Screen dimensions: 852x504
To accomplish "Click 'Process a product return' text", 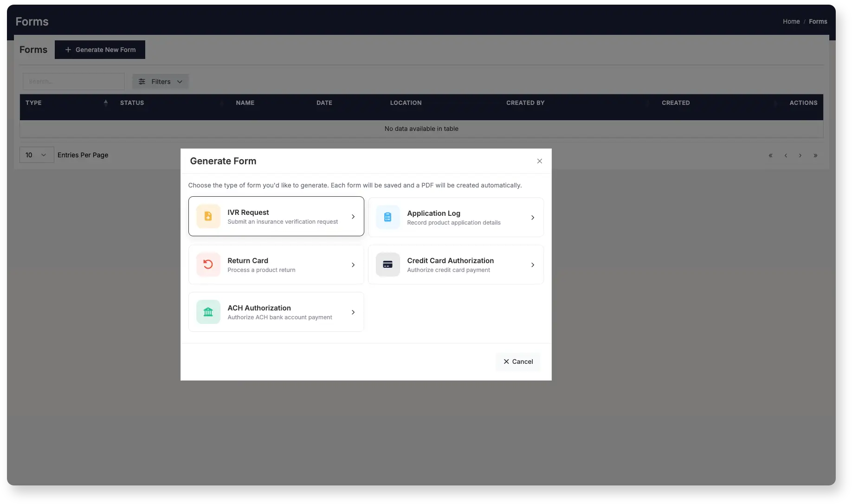I will 261,270.
